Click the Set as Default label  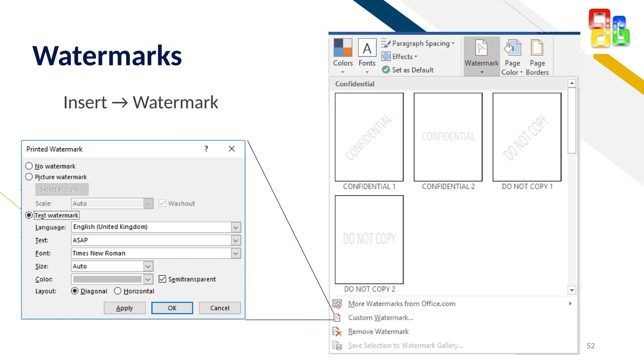pos(413,70)
